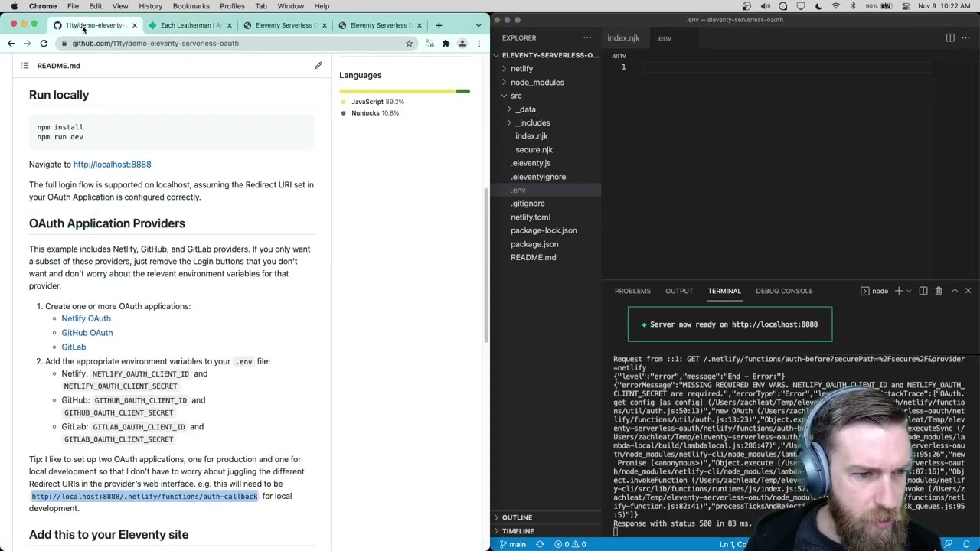Screen dimensions: 980x551
Task: Expand the TIMELINE section
Action: 547,531
